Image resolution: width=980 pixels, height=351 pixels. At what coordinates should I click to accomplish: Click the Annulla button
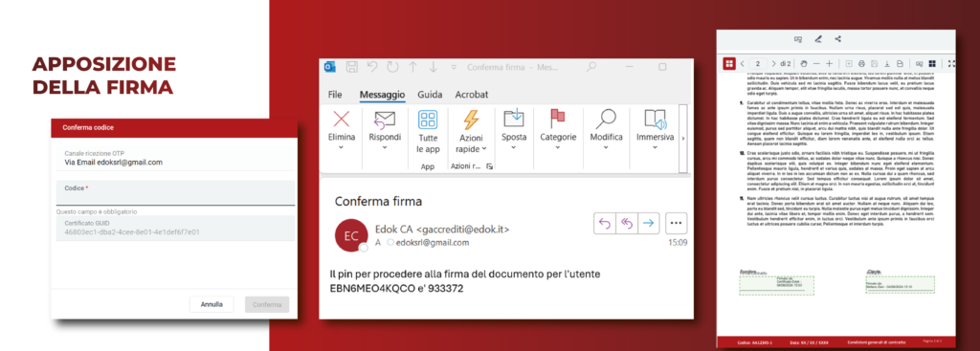[212, 304]
